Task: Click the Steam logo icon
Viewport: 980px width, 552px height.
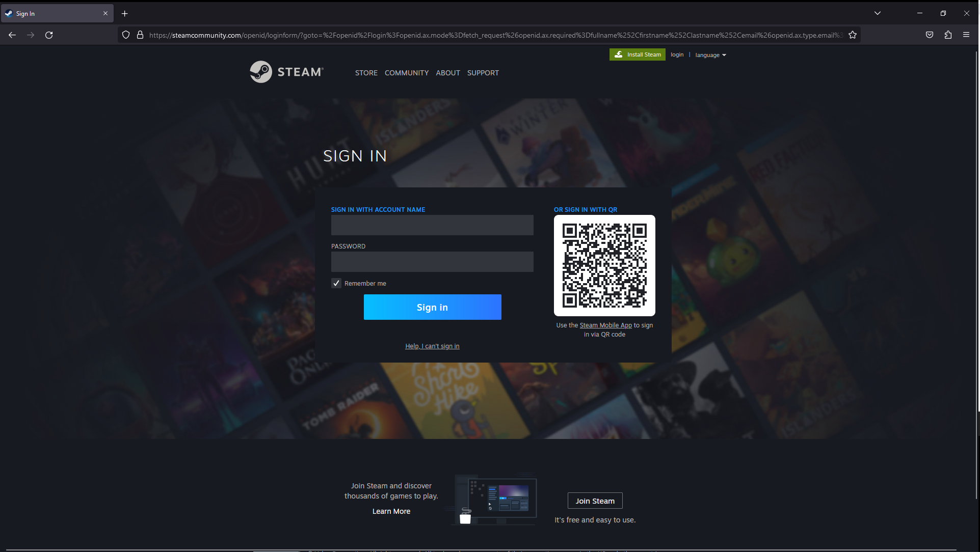Action: tap(261, 71)
